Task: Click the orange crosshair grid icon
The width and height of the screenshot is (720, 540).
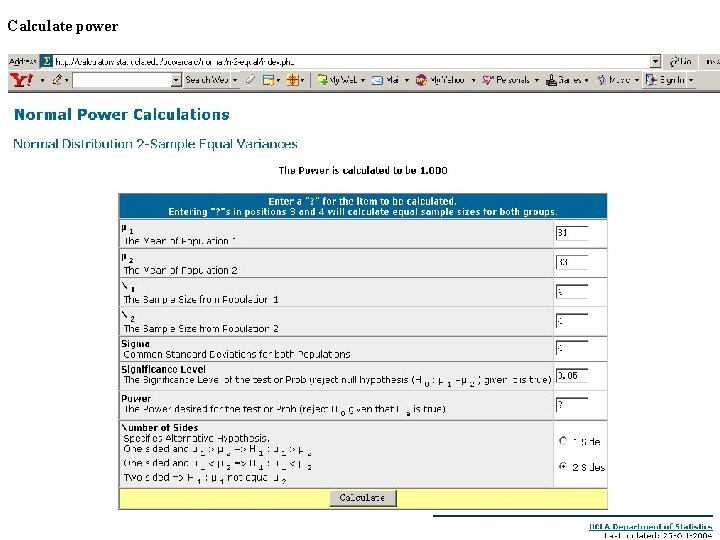Action: point(292,80)
